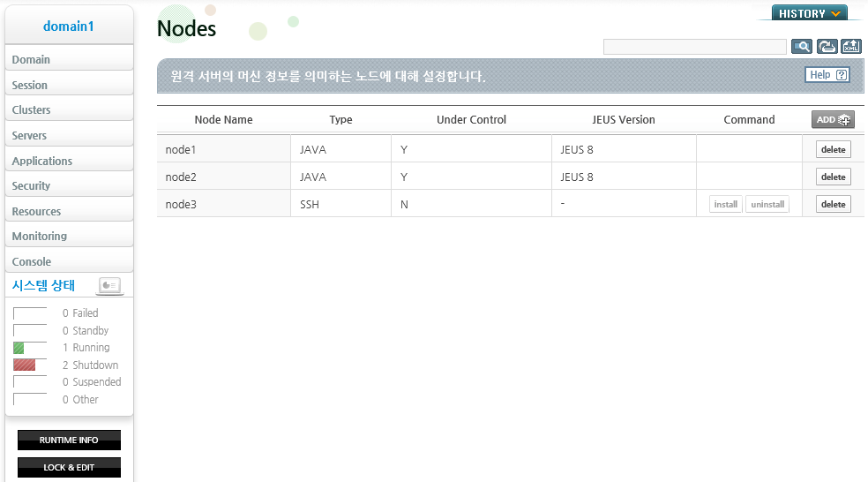
Task: Click the '0 Standby' status entry
Action: pos(86,331)
